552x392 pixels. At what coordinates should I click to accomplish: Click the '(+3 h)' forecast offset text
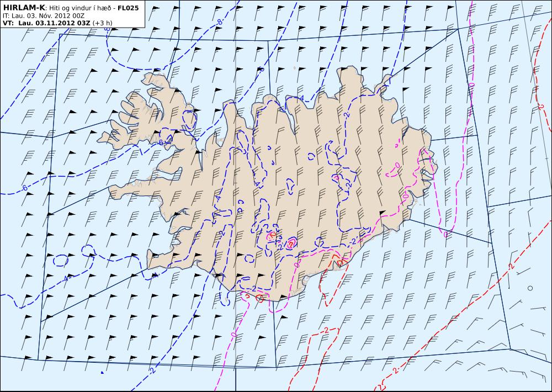coord(103,23)
